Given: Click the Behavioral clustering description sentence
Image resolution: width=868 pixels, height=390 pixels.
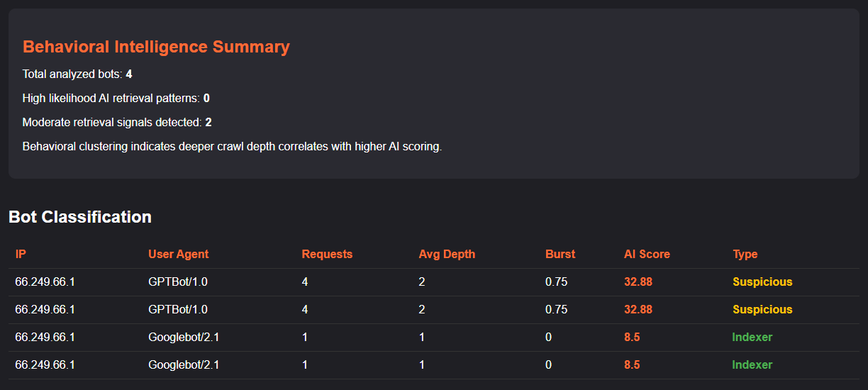Looking at the screenshot, I should pos(232,146).
